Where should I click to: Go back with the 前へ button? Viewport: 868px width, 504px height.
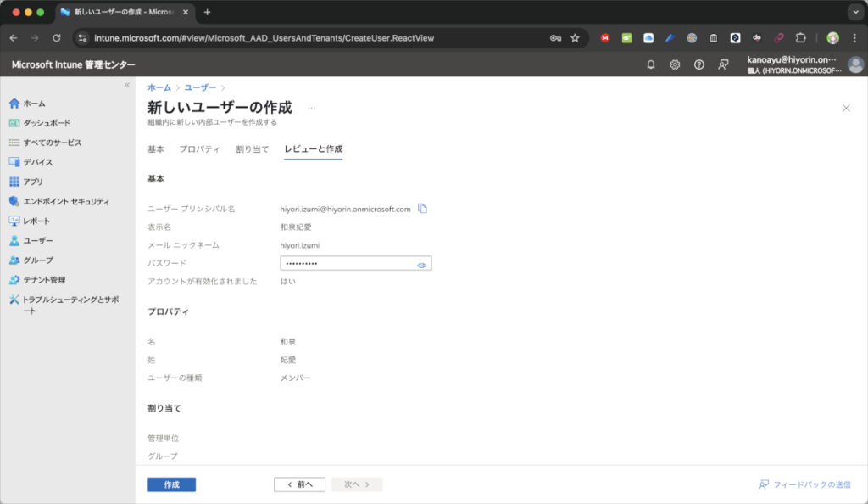[299, 484]
